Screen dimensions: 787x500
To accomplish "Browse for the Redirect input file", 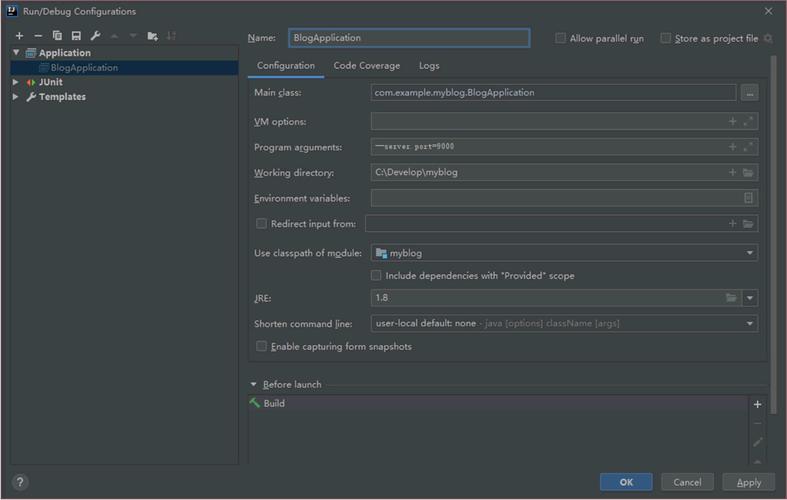I will (748, 224).
